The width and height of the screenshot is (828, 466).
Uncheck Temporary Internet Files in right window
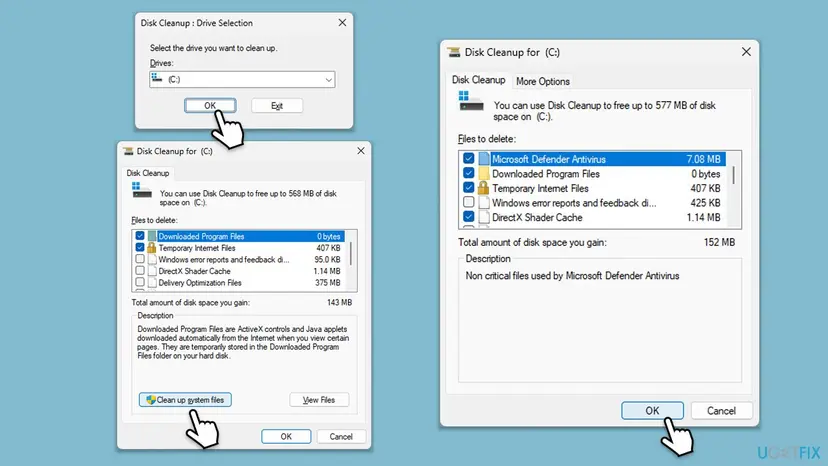point(468,188)
